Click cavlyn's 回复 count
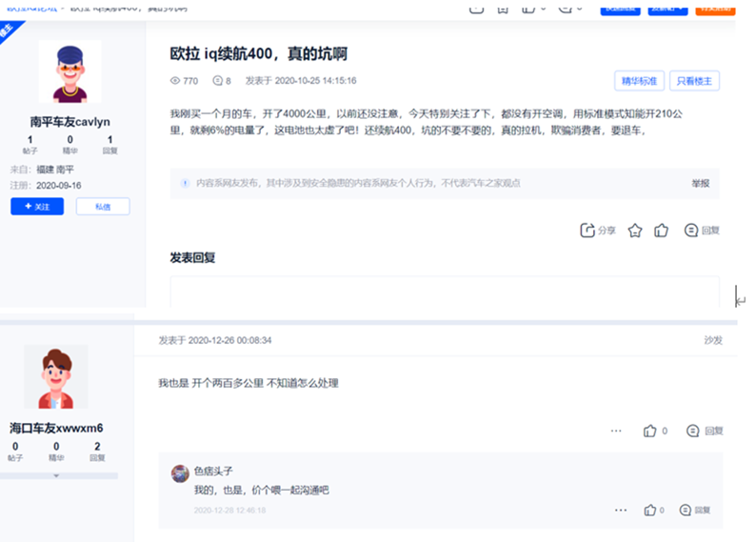Image resolution: width=756 pixels, height=542 pixels. pos(109,144)
